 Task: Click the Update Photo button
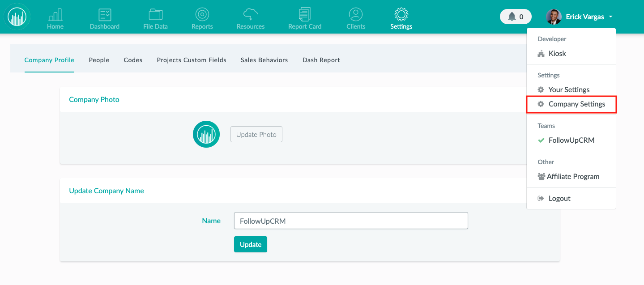coord(256,134)
